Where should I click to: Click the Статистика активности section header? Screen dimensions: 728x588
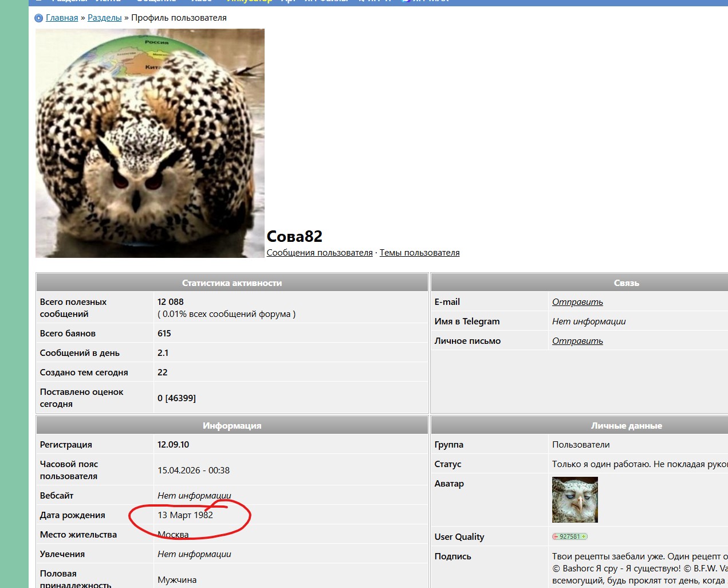pyautogui.click(x=232, y=283)
